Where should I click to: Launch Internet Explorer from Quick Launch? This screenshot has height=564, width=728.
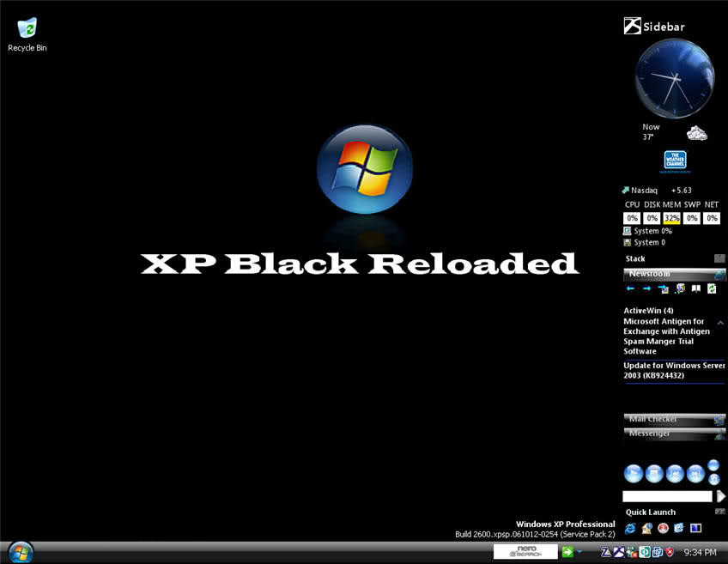[630, 528]
